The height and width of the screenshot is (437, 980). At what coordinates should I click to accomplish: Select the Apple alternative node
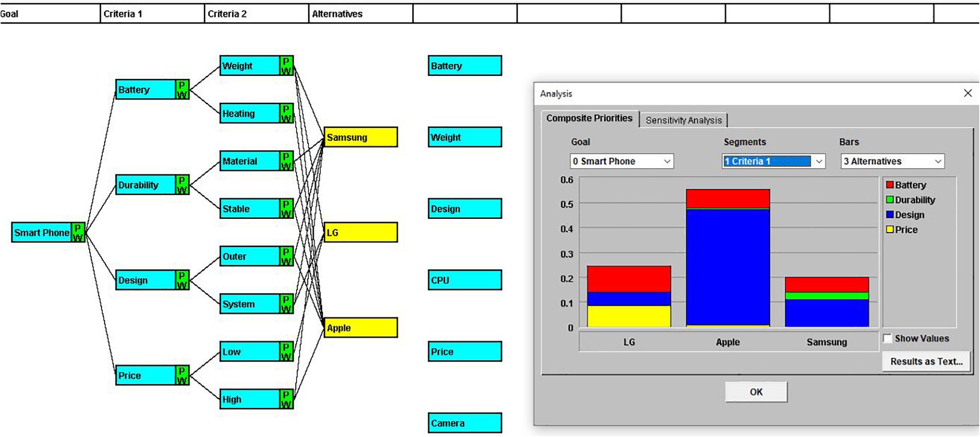[x=361, y=328]
